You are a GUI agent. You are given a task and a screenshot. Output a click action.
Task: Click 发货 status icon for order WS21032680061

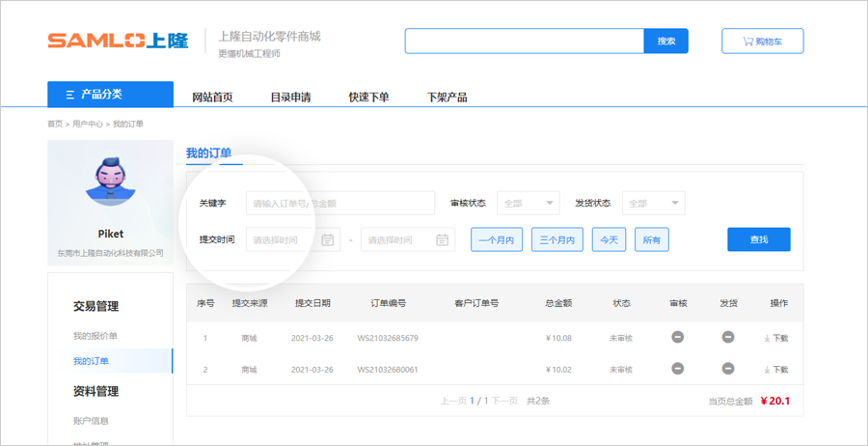click(728, 369)
